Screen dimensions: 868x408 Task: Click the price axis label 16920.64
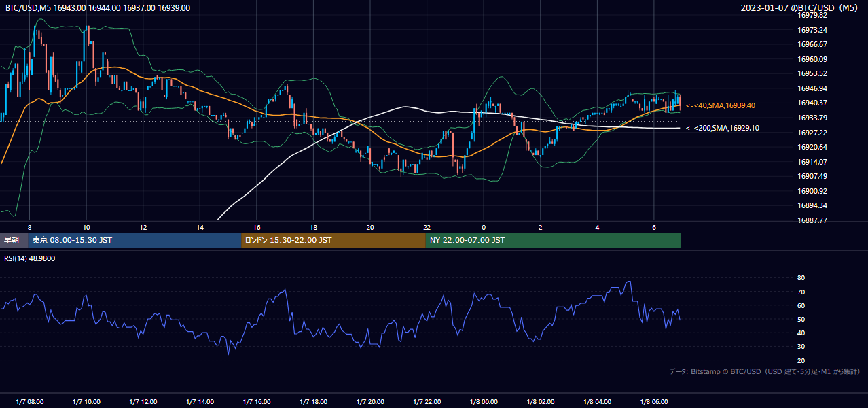pyautogui.click(x=812, y=147)
